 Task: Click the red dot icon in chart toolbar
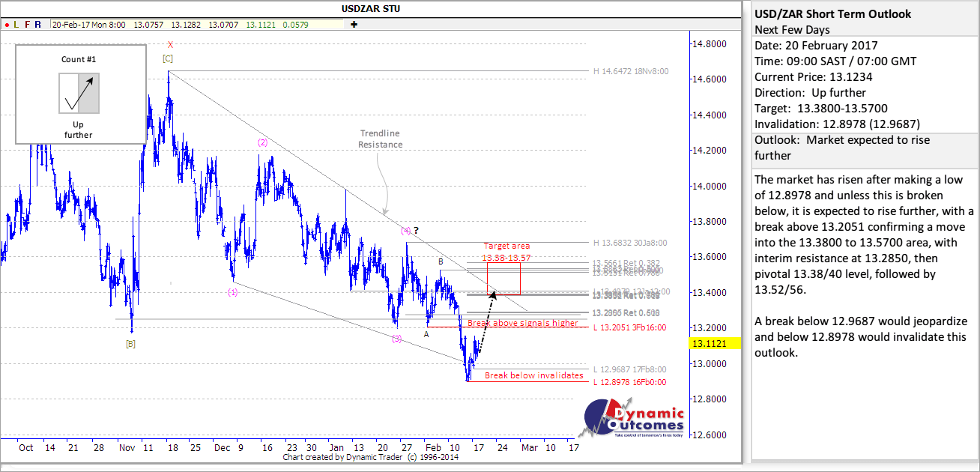[x=6, y=24]
